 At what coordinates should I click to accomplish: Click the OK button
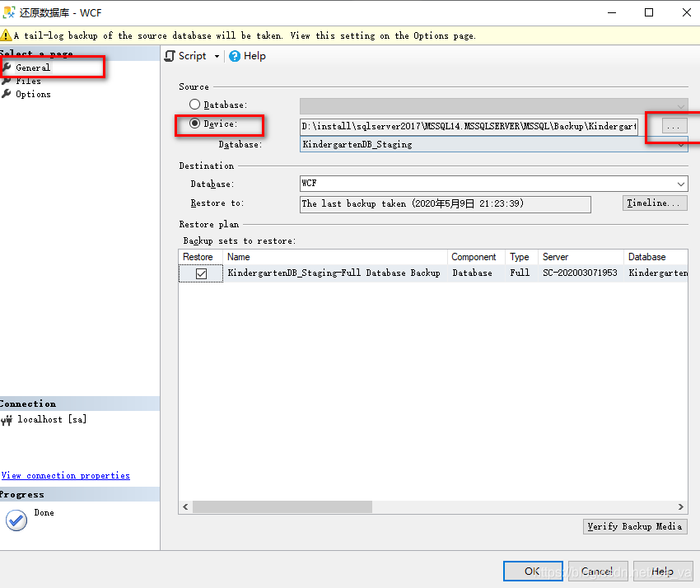pos(533,571)
